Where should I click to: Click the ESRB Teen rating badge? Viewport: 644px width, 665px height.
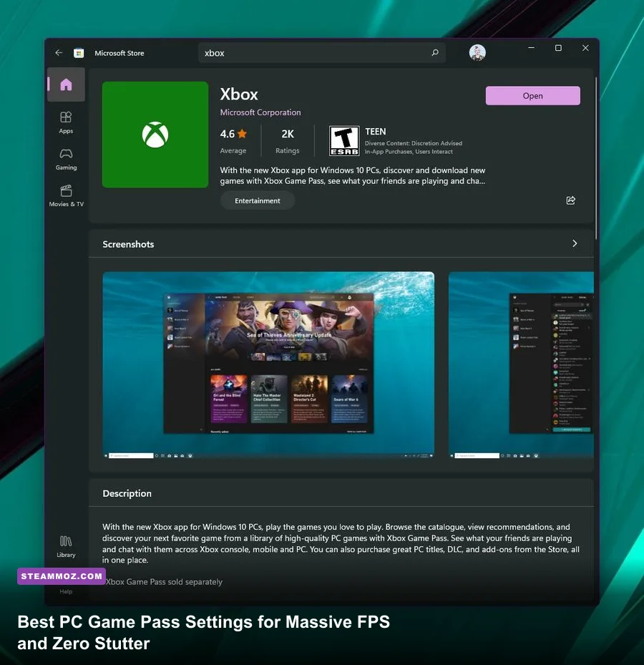coord(344,141)
